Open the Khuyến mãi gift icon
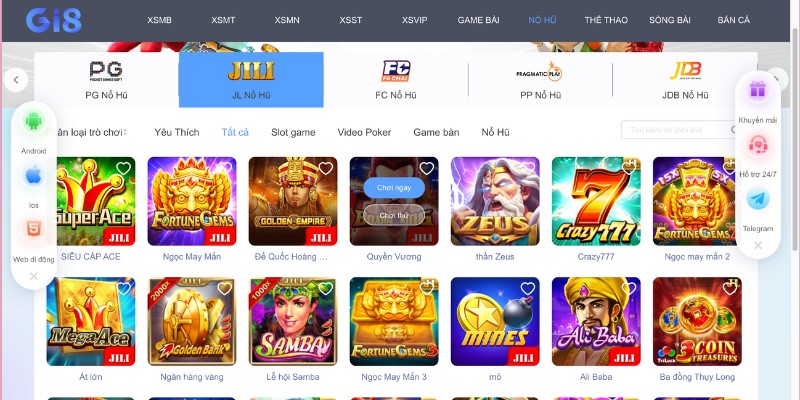This screenshot has height=400, width=800. click(x=758, y=90)
